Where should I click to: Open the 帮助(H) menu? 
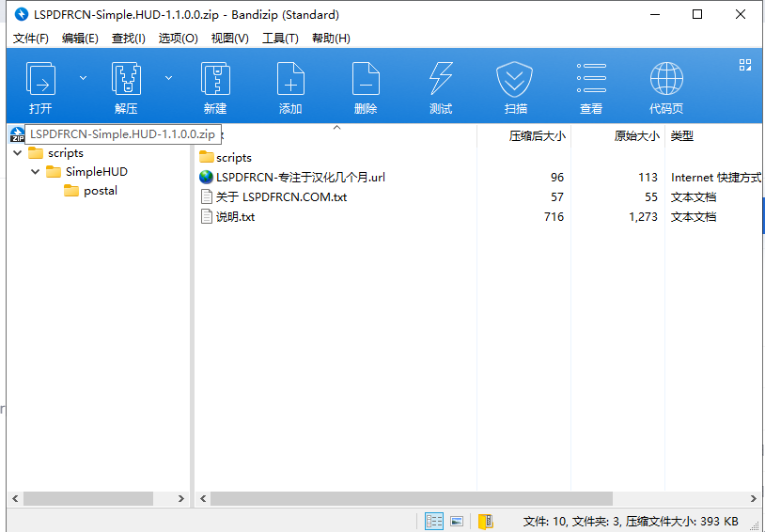coord(331,39)
